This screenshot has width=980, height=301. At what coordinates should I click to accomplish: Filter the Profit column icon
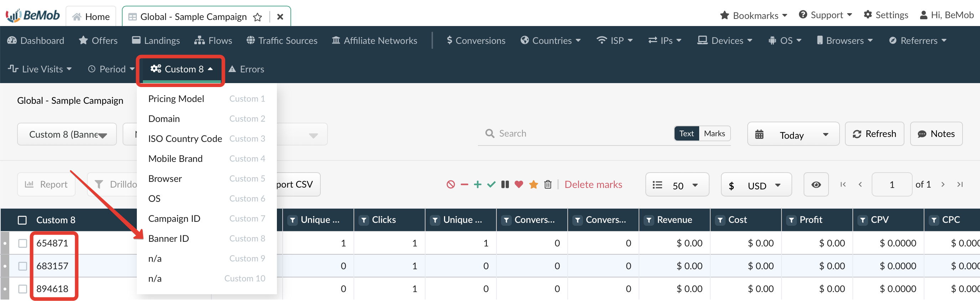click(791, 220)
